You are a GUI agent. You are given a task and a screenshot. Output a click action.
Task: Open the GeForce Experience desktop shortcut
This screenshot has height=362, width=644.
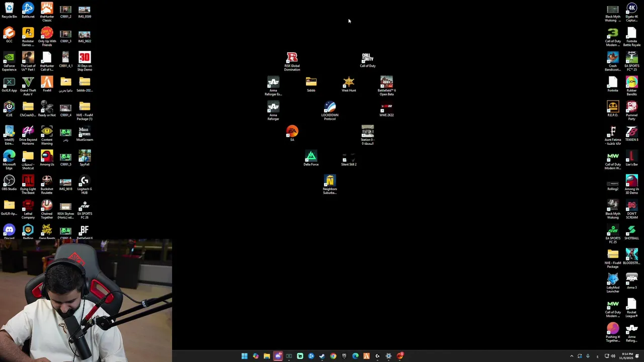(9, 62)
